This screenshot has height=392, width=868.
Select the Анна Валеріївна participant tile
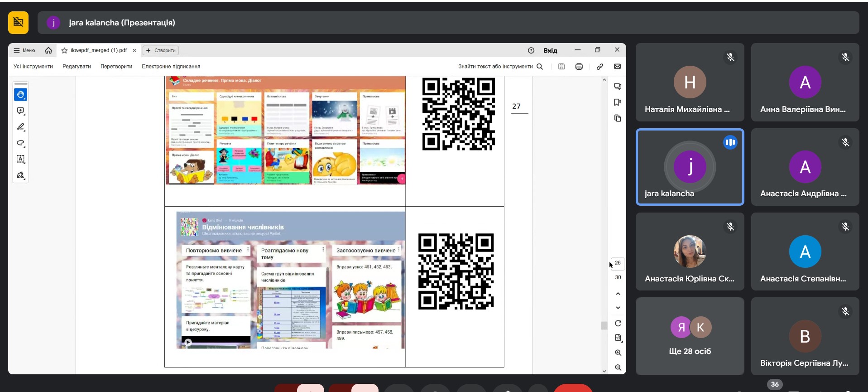click(805, 82)
